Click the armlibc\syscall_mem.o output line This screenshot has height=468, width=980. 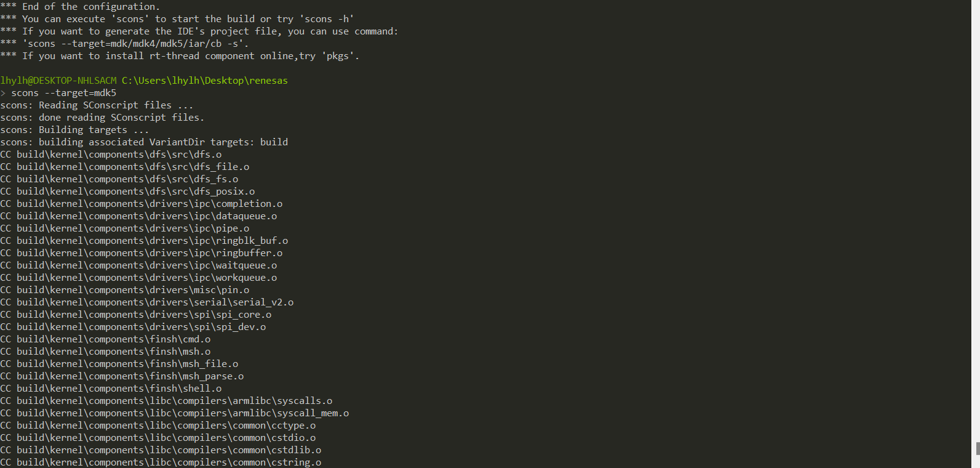[175, 413]
